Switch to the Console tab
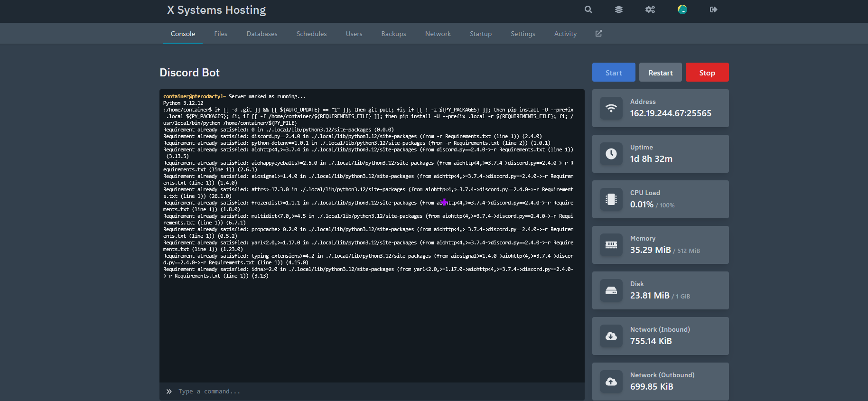 pyautogui.click(x=183, y=34)
